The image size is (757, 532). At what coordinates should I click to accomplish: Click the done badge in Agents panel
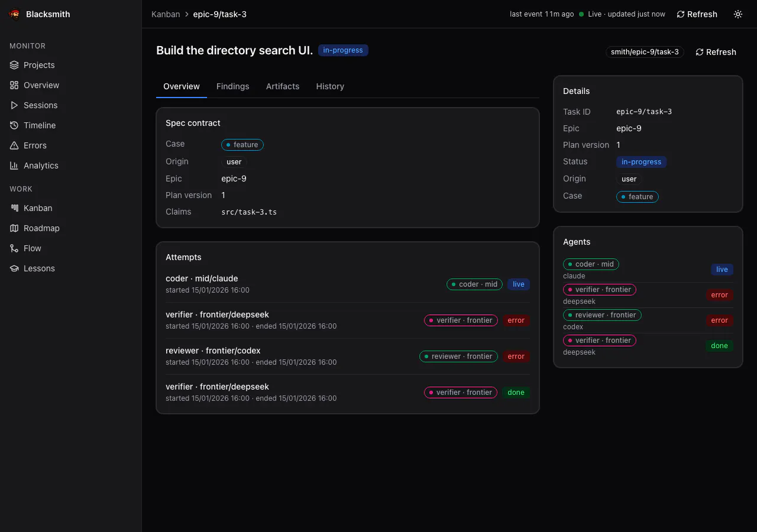[720, 346]
